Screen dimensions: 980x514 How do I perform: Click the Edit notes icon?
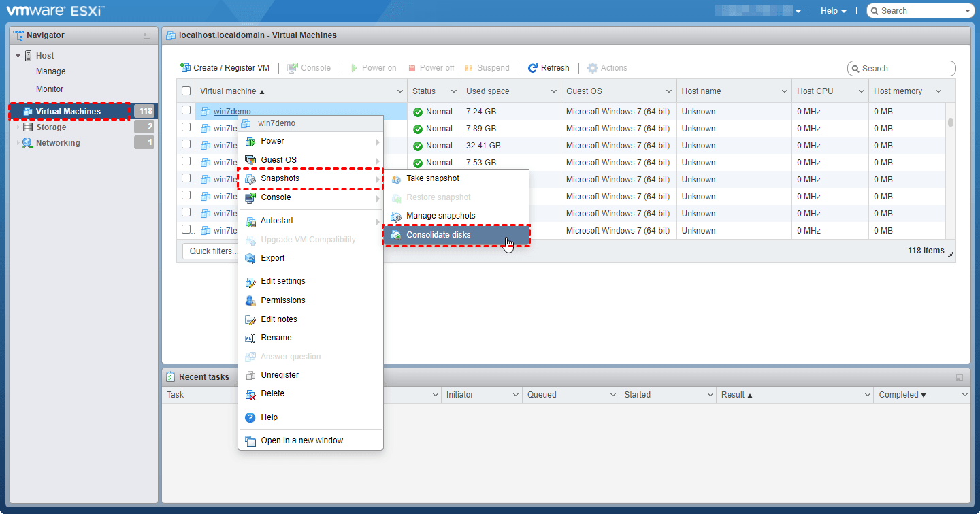[x=250, y=319]
